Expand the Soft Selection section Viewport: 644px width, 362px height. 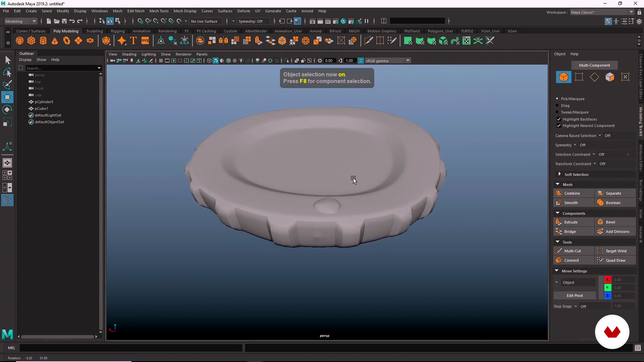point(560,174)
